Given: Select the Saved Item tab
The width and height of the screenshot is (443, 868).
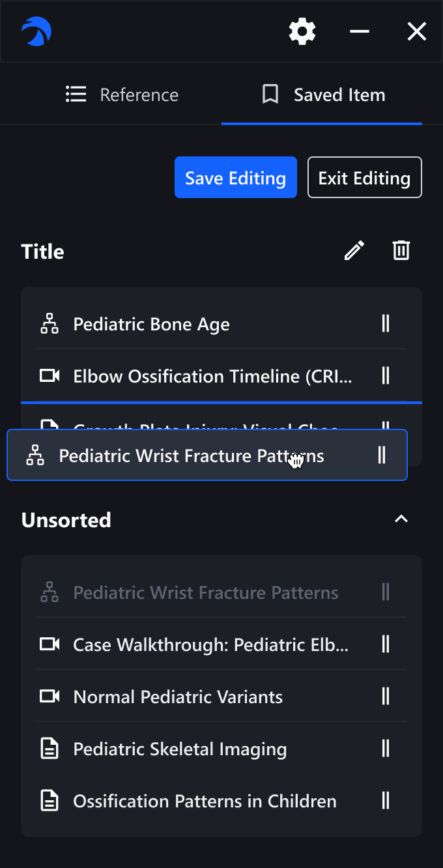Looking at the screenshot, I should tap(322, 95).
